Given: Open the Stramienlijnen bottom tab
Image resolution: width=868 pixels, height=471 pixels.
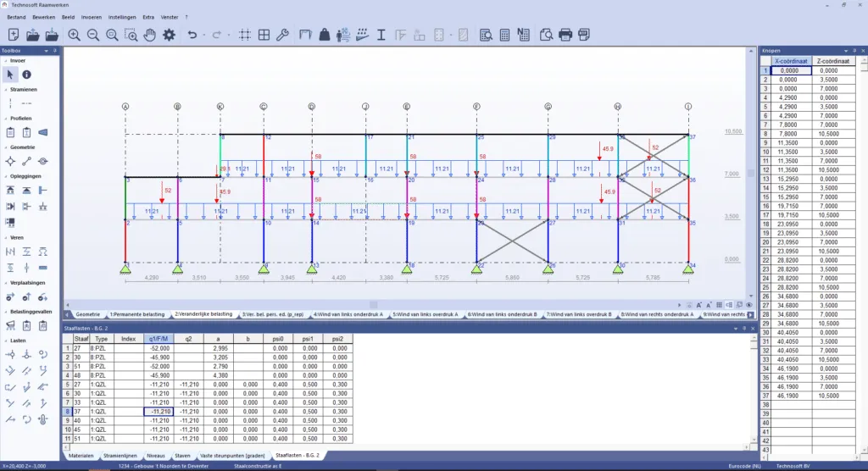Looking at the screenshot, I should click(x=120, y=456).
